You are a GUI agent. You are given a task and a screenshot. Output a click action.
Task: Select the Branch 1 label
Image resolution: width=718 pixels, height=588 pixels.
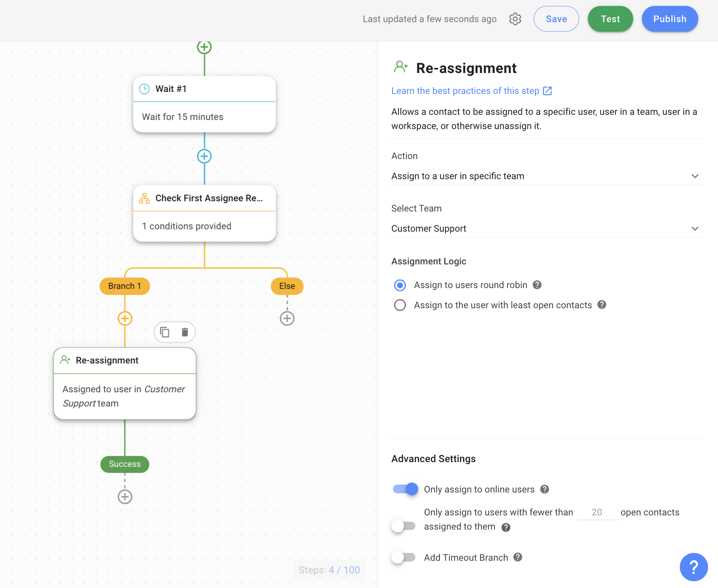(125, 286)
